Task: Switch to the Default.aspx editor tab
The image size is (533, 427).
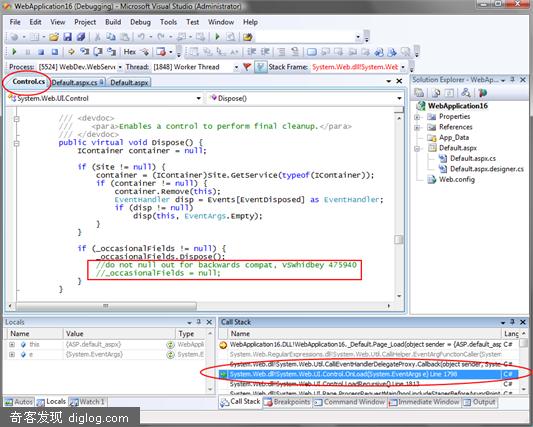Action: click(x=129, y=83)
